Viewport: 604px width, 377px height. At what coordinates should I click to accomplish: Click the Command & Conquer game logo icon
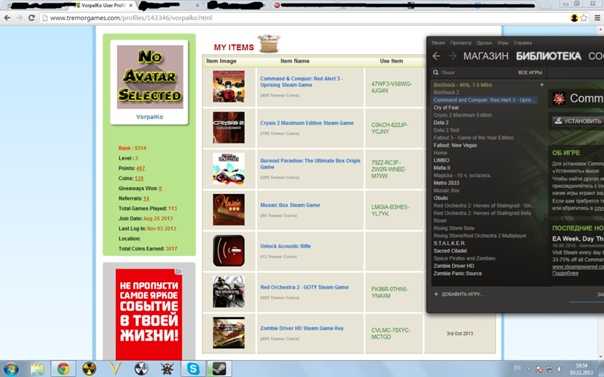click(x=559, y=99)
